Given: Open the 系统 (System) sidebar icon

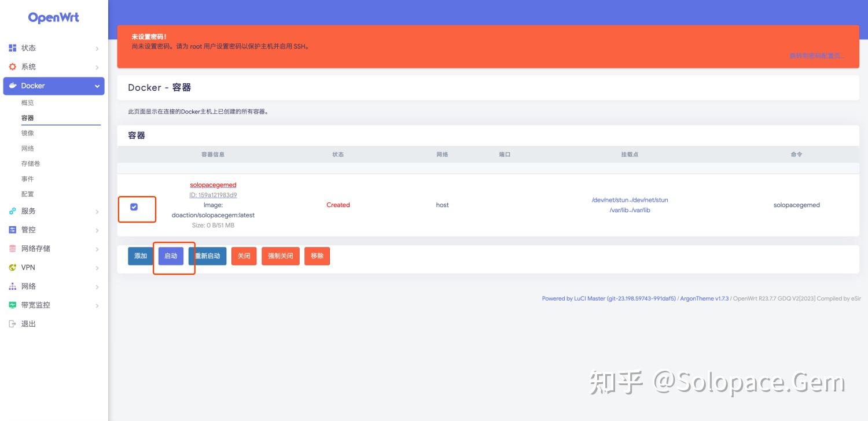Looking at the screenshot, I should [13, 67].
